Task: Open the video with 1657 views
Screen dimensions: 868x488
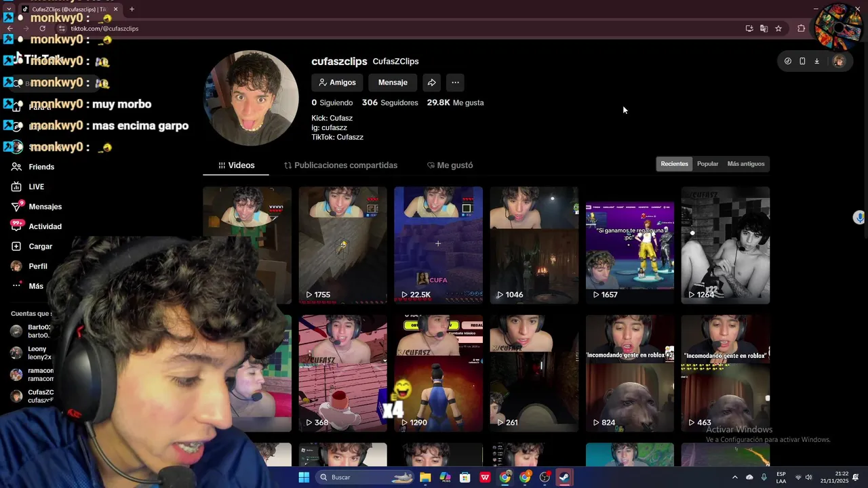Action: tap(630, 245)
